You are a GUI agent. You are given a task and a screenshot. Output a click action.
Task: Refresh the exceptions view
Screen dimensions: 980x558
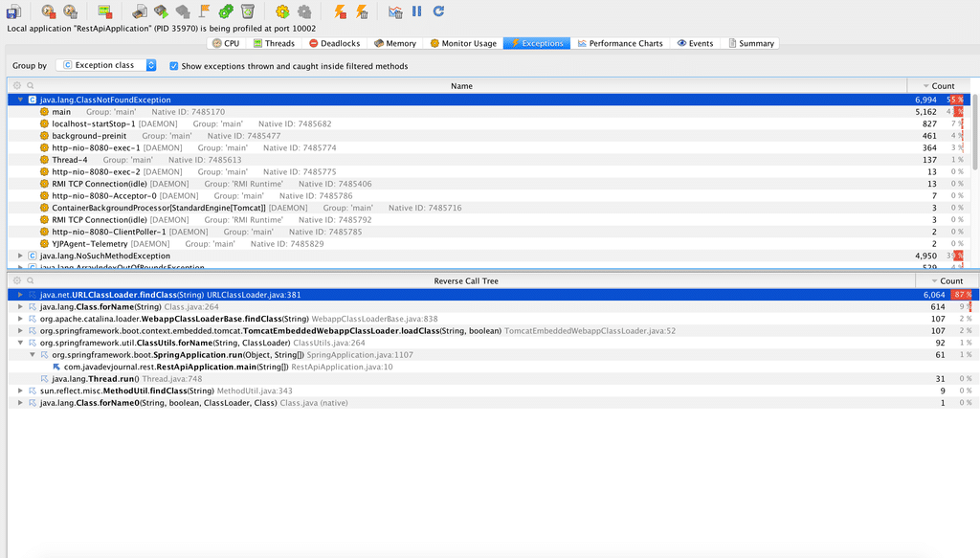coord(438,11)
